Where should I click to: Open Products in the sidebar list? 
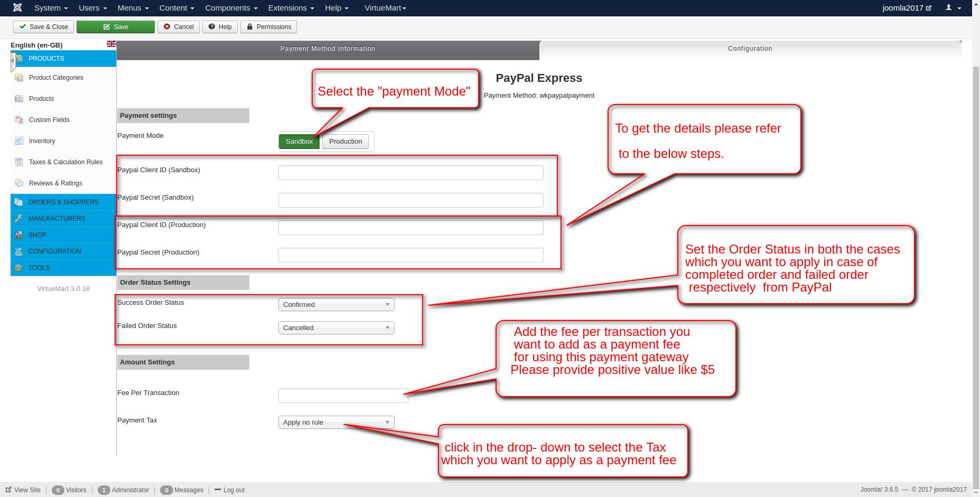click(x=41, y=99)
